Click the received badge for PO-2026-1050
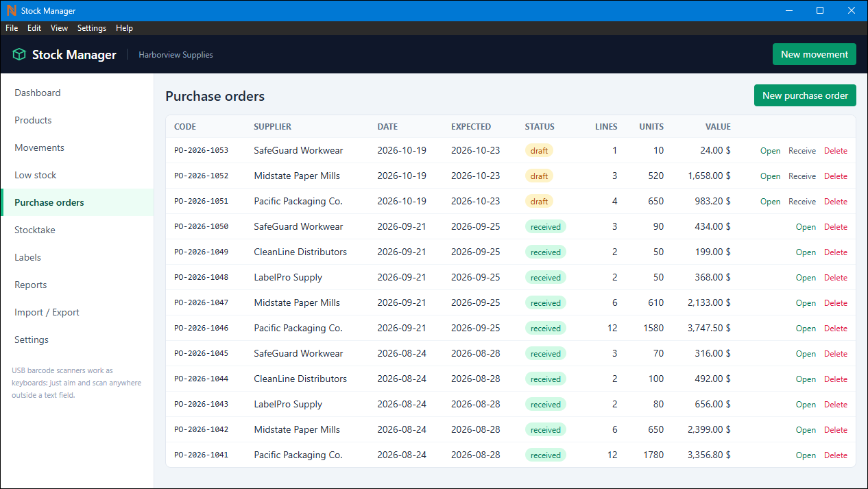The height and width of the screenshot is (489, 868). [x=546, y=227]
